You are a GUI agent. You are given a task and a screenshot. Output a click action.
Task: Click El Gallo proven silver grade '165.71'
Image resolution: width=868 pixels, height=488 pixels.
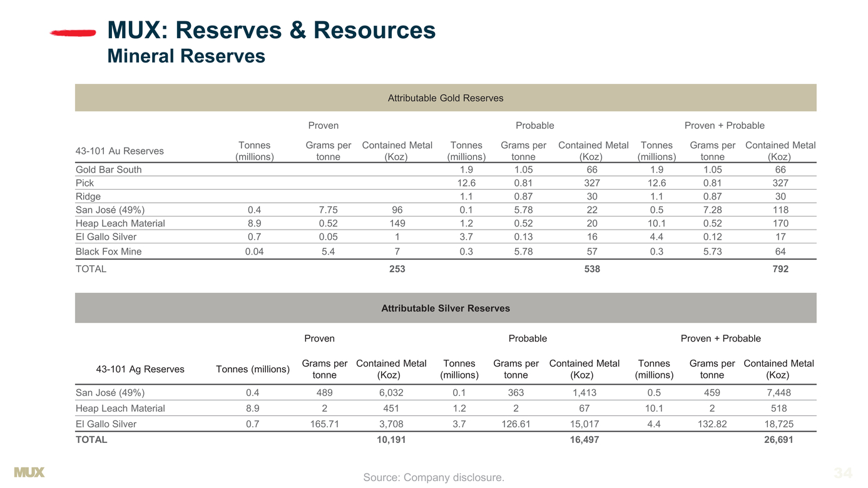[325, 424]
